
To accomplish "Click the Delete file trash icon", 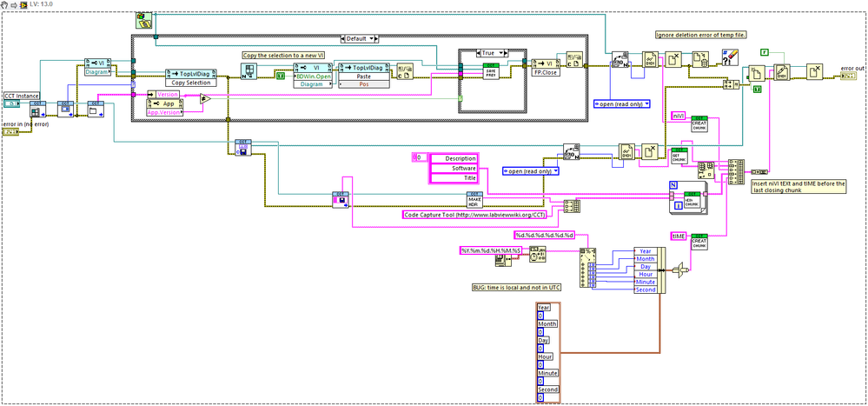I will (x=700, y=60).
